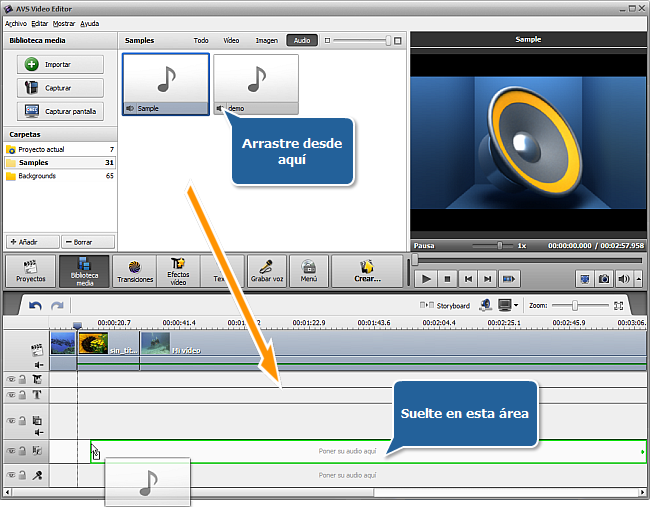This screenshot has height=507, width=650.
Task: Open the Mostrar menu
Action: [64, 24]
